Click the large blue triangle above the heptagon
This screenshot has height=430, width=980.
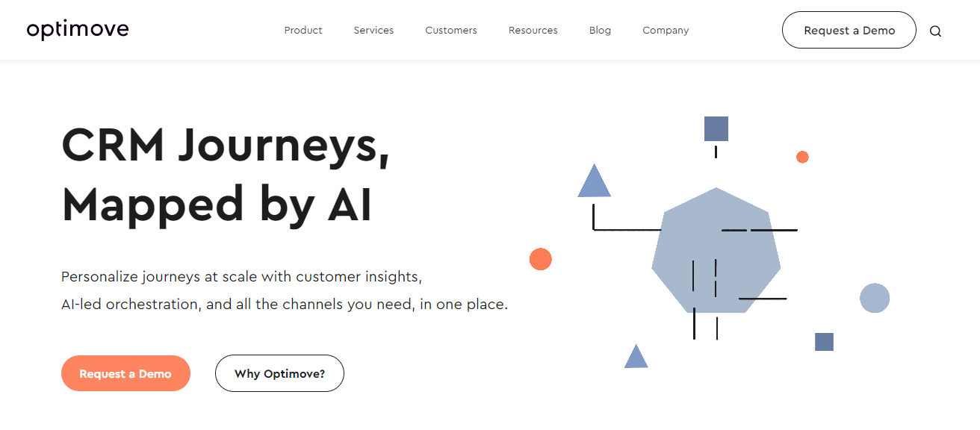pyautogui.click(x=595, y=183)
